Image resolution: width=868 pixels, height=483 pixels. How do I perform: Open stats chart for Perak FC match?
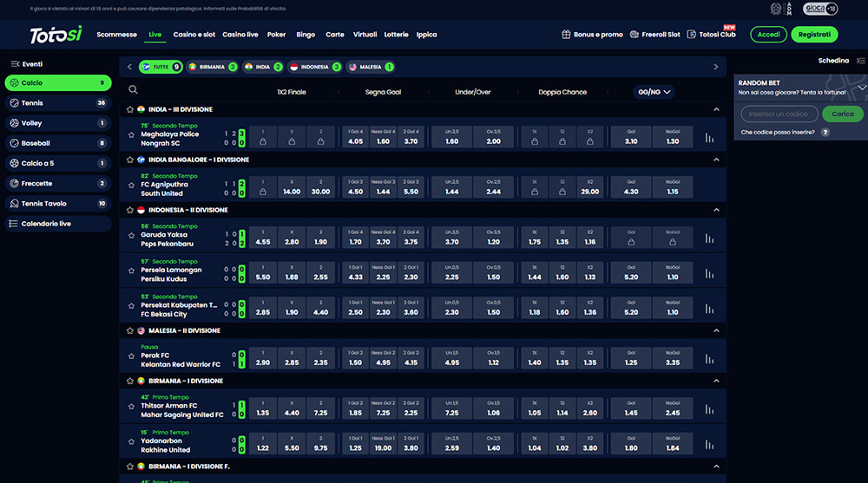pos(710,359)
